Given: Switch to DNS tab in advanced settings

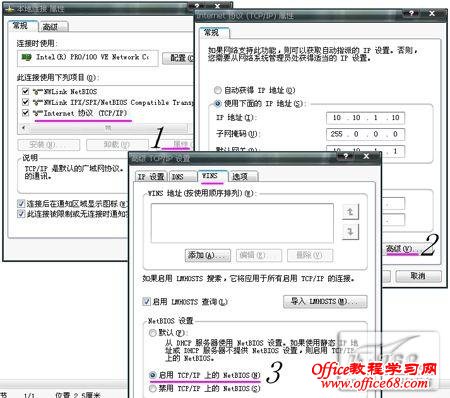Looking at the screenshot, I should coord(182,177).
